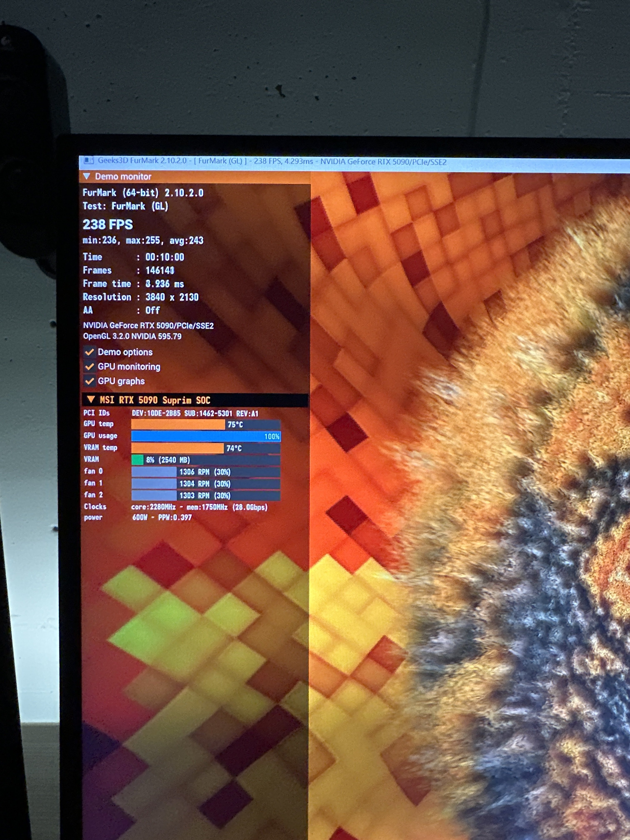The image size is (630, 840).
Task: Collapse the MSI RTX 5090 Suprim SOC section
Action: coord(91,399)
